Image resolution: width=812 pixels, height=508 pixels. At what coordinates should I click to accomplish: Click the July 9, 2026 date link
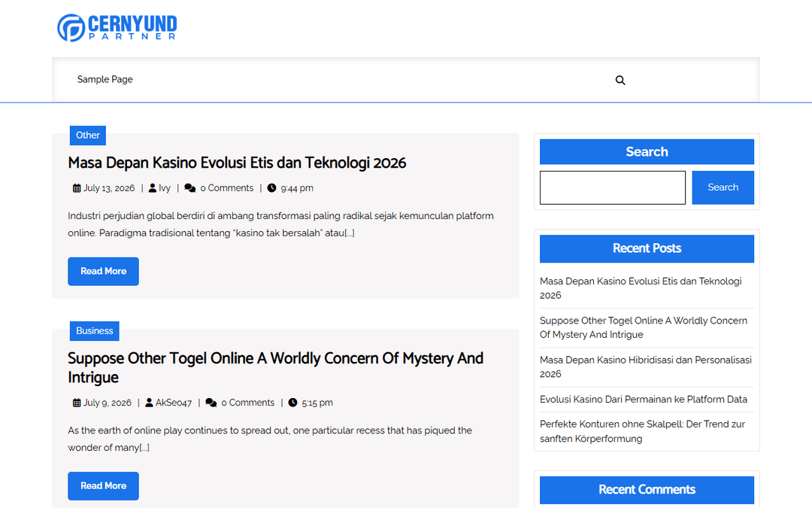point(108,403)
